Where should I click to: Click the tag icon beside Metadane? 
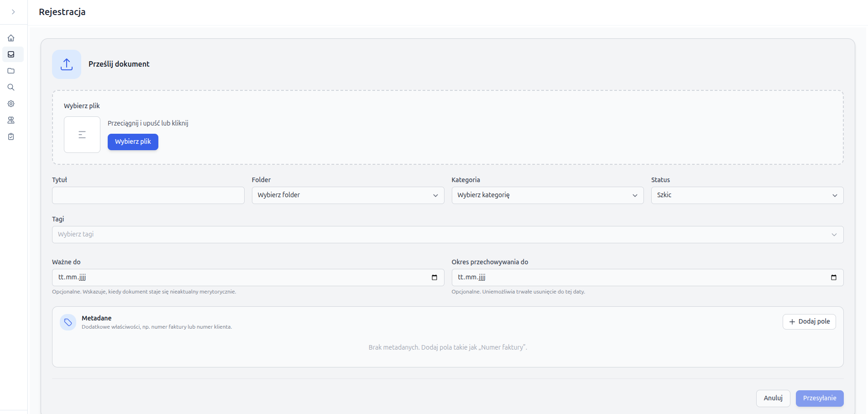click(x=68, y=322)
